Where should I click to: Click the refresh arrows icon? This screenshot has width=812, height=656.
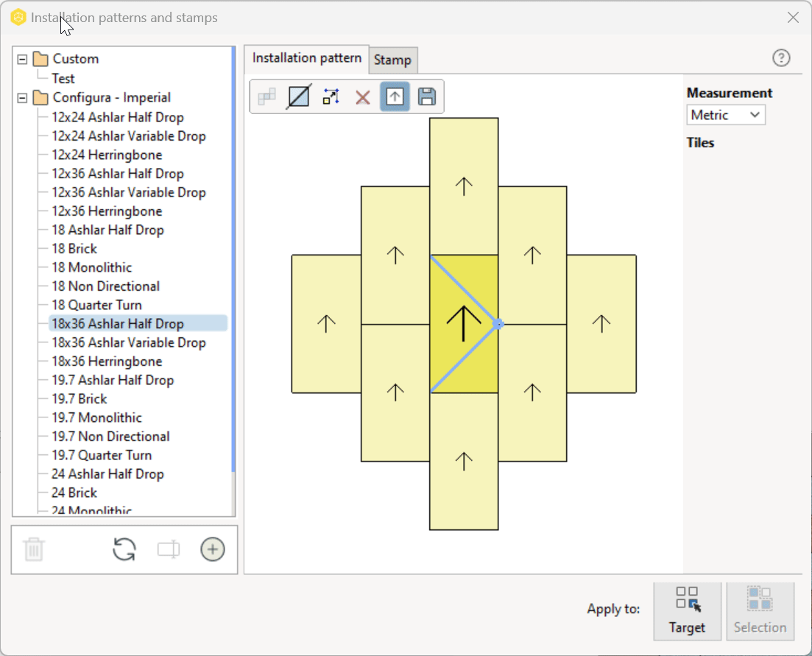coord(124,549)
